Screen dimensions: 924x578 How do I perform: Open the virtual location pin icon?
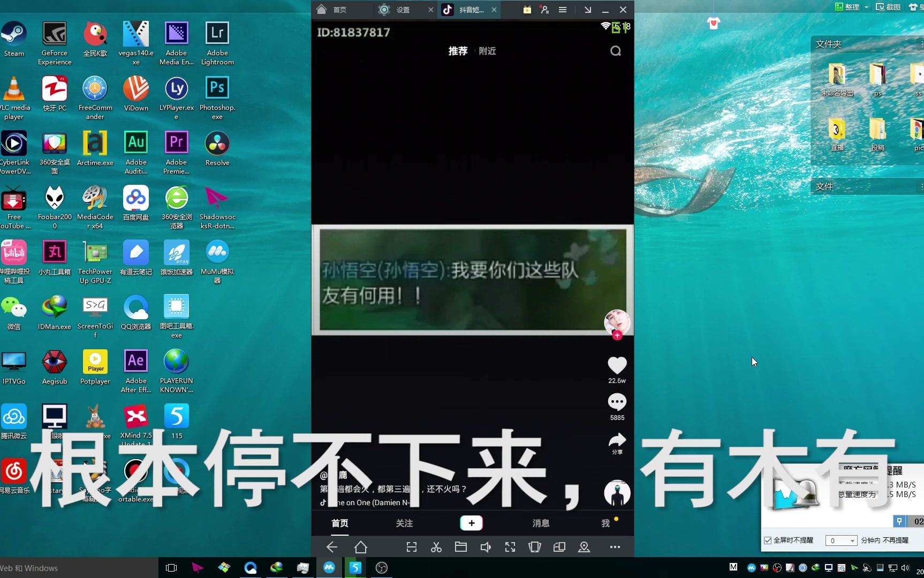pos(584,547)
